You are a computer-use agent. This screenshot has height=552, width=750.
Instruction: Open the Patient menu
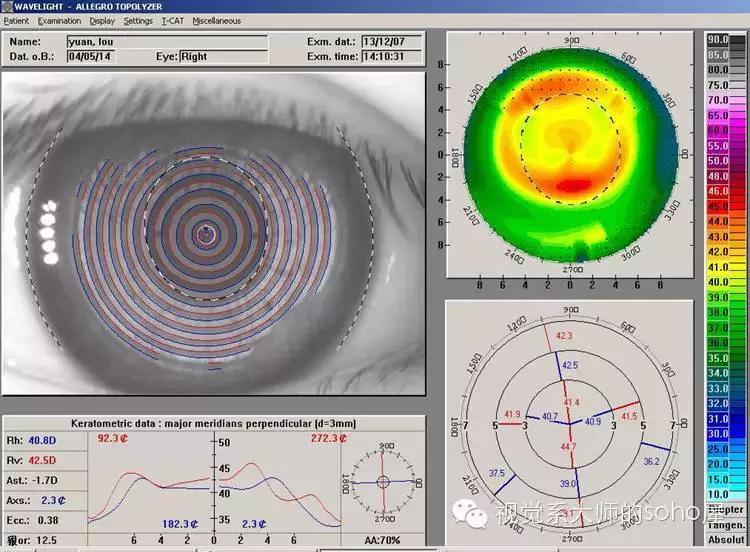coord(16,20)
